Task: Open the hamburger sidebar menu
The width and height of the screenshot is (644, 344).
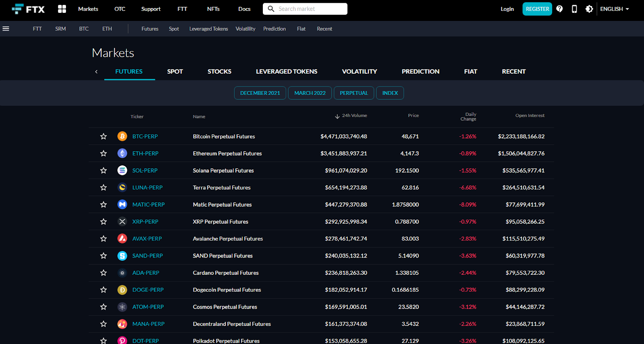Action: pos(6,29)
